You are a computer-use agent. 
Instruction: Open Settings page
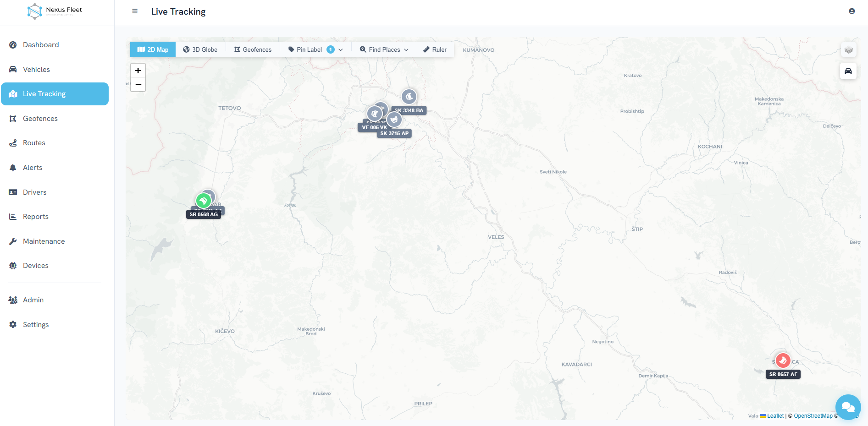click(x=55, y=325)
